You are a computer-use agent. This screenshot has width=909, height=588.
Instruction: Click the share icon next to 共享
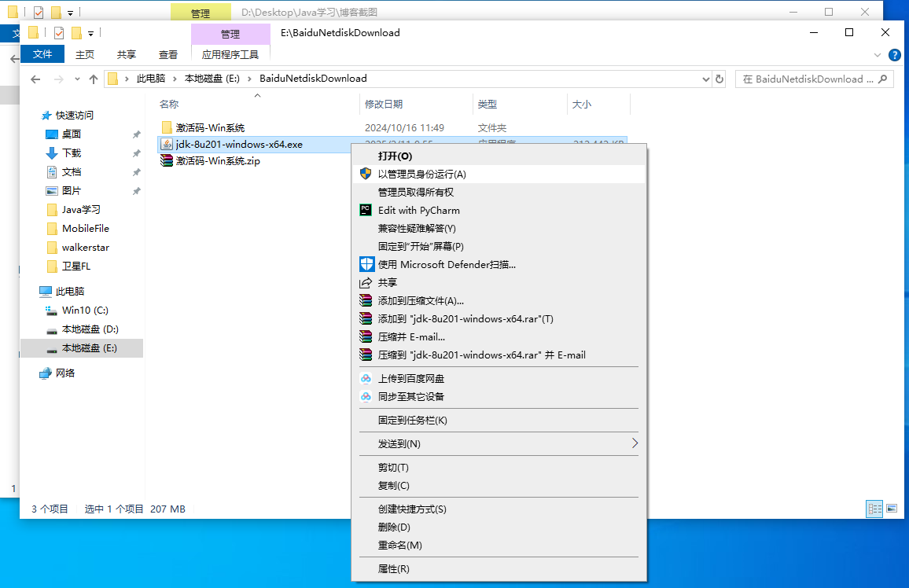[365, 283]
